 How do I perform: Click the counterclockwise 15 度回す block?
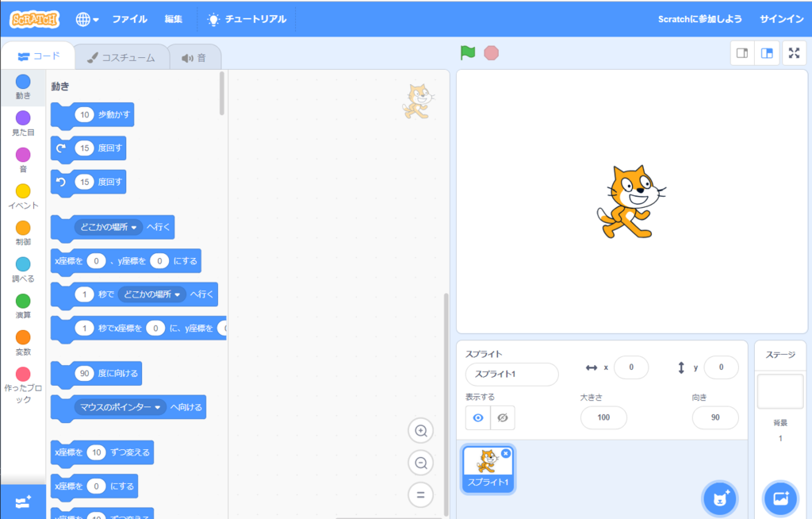pyautogui.click(x=88, y=183)
